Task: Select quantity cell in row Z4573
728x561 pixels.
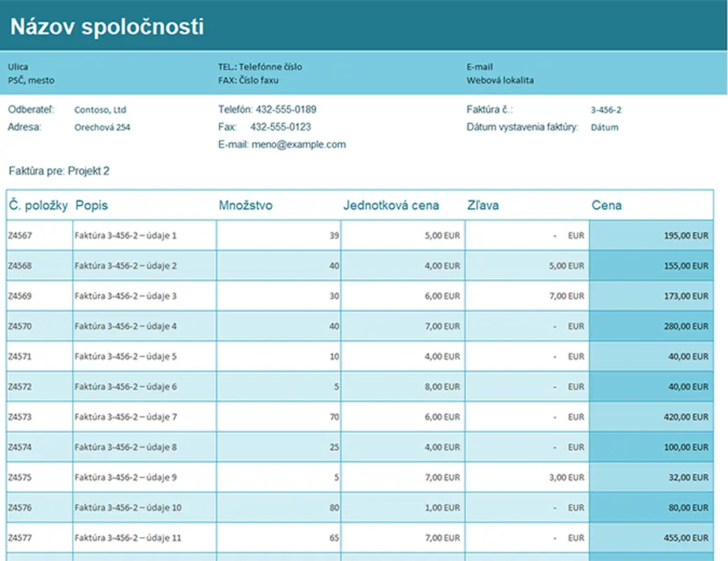Action: pyautogui.click(x=278, y=417)
